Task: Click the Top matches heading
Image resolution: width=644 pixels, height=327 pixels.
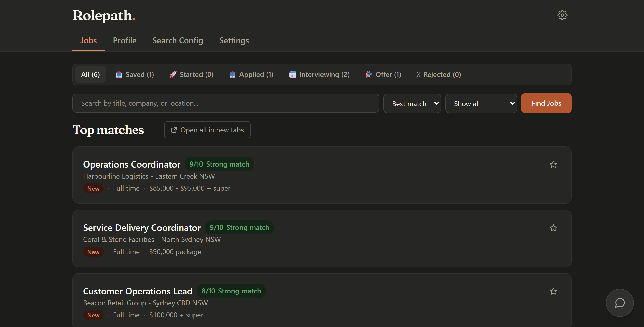Action: click(108, 130)
